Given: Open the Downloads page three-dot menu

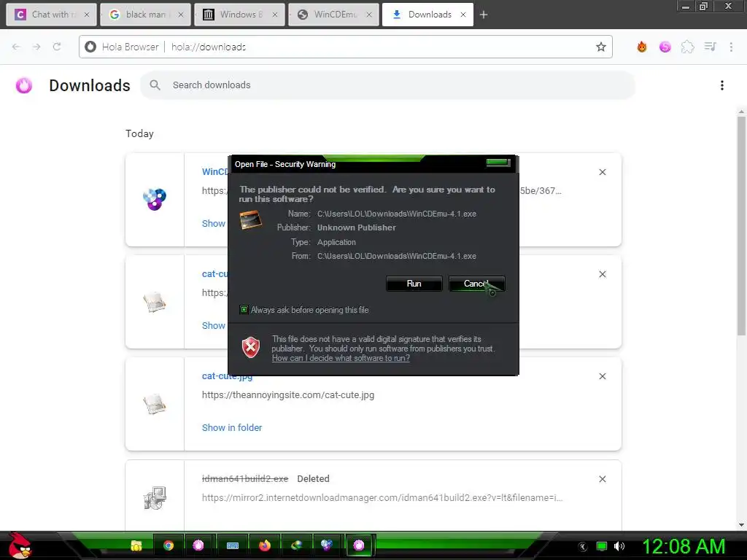Looking at the screenshot, I should click(x=722, y=85).
